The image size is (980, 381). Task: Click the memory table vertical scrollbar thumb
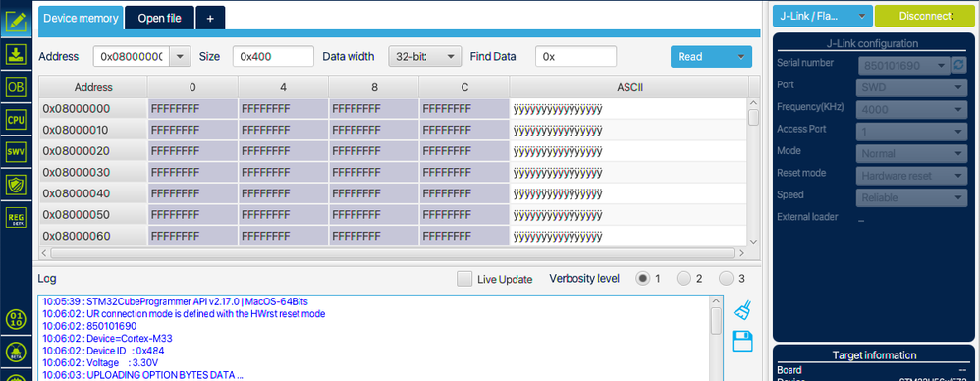click(754, 117)
